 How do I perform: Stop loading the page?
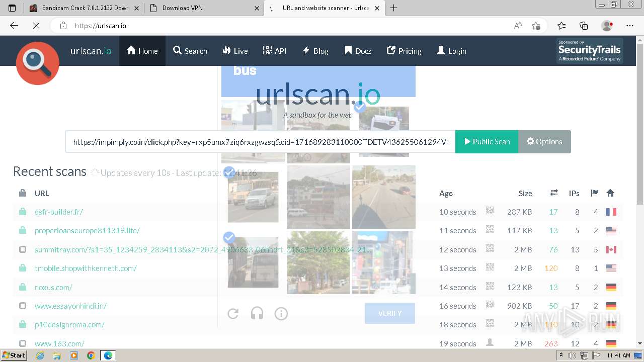pyautogui.click(x=36, y=26)
